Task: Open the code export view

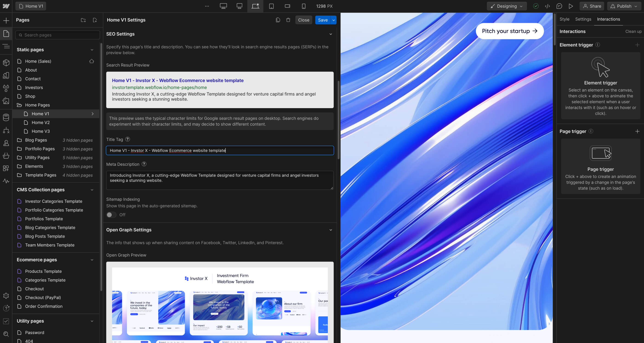Action: click(x=547, y=6)
